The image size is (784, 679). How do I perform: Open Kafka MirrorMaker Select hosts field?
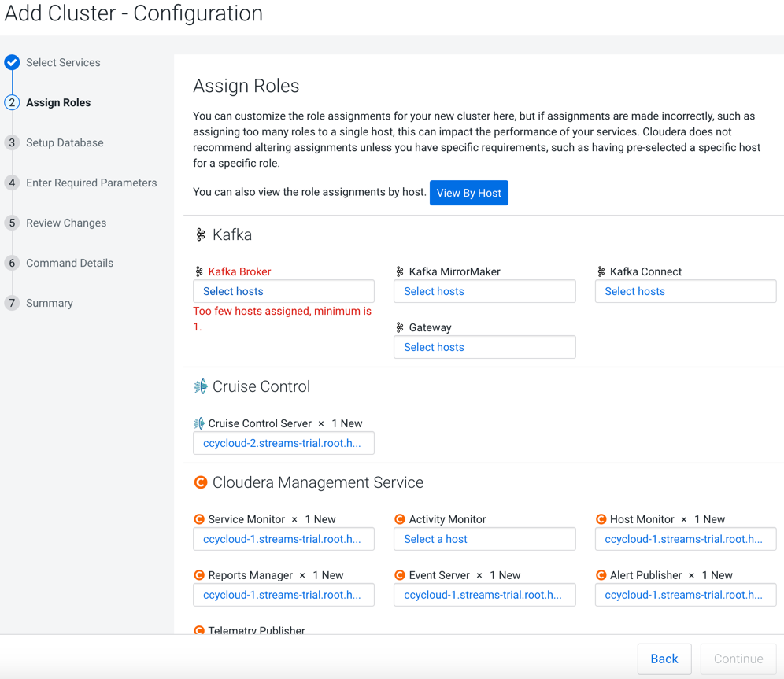pos(484,291)
